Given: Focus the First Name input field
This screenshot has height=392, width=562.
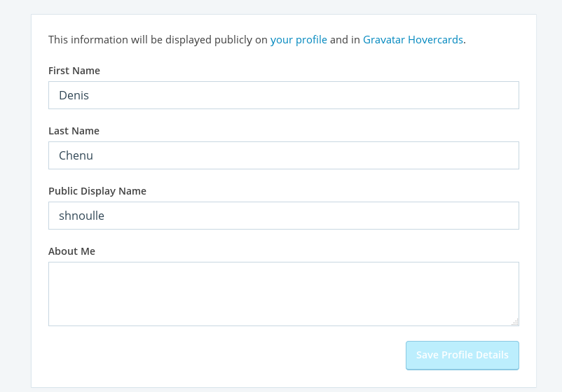Looking at the screenshot, I should pyautogui.click(x=283, y=95).
